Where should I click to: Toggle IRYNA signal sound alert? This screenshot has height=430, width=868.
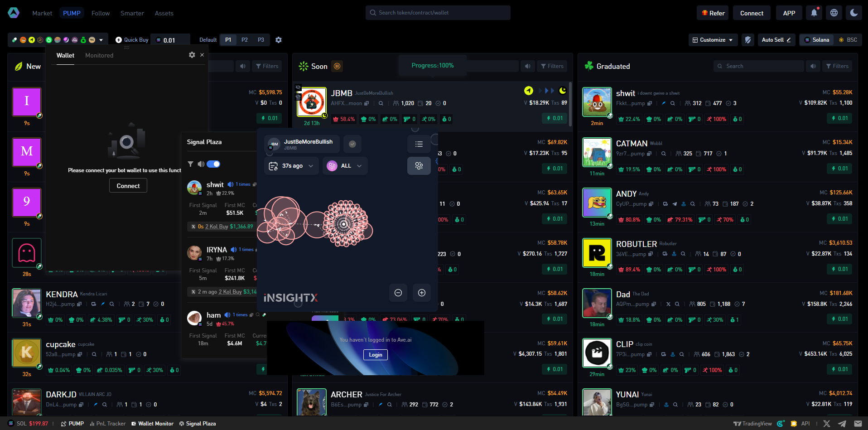[234, 250]
